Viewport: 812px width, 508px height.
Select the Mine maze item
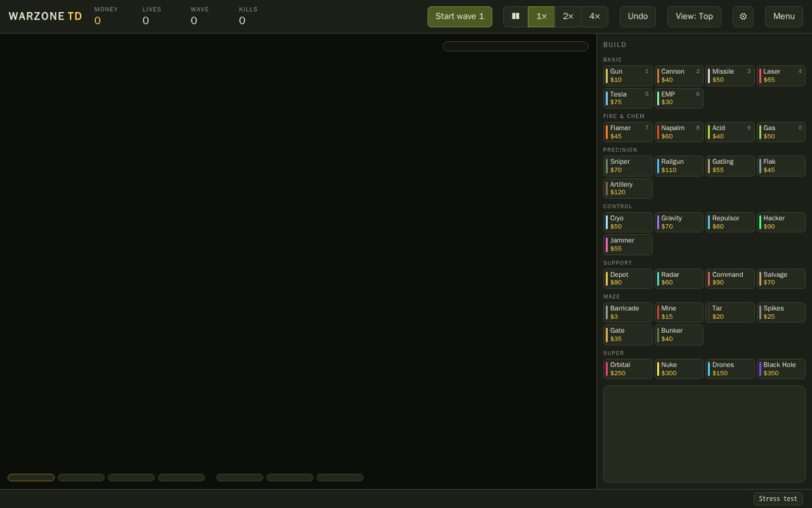click(679, 312)
